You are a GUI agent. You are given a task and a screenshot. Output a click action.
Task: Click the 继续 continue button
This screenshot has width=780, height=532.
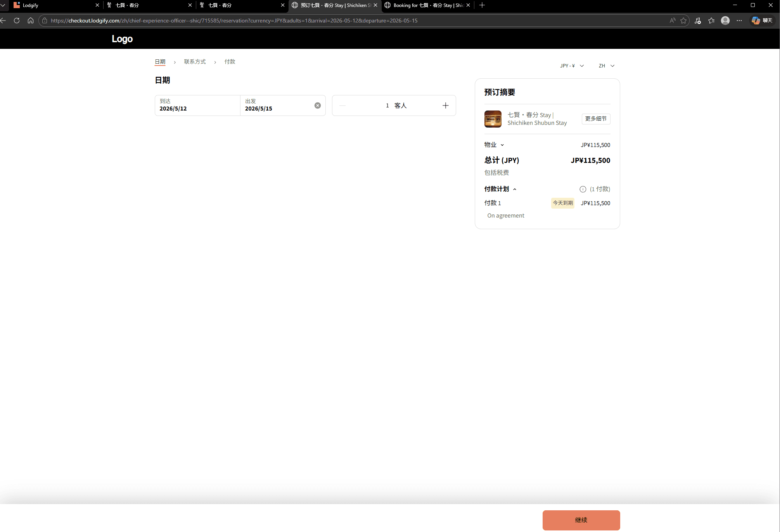pyautogui.click(x=581, y=520)
